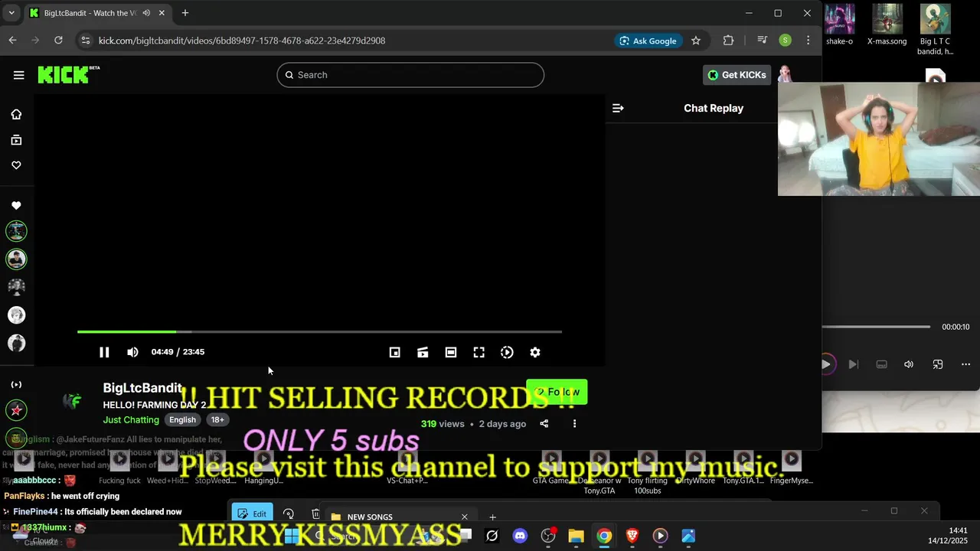The height and width of the screenshot is (551, 980).
Task: Open File Explorer from the taskbar
Action: 576,536
